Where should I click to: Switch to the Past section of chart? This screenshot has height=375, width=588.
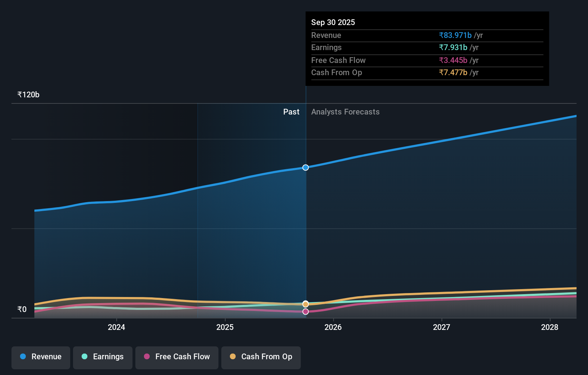291,112
